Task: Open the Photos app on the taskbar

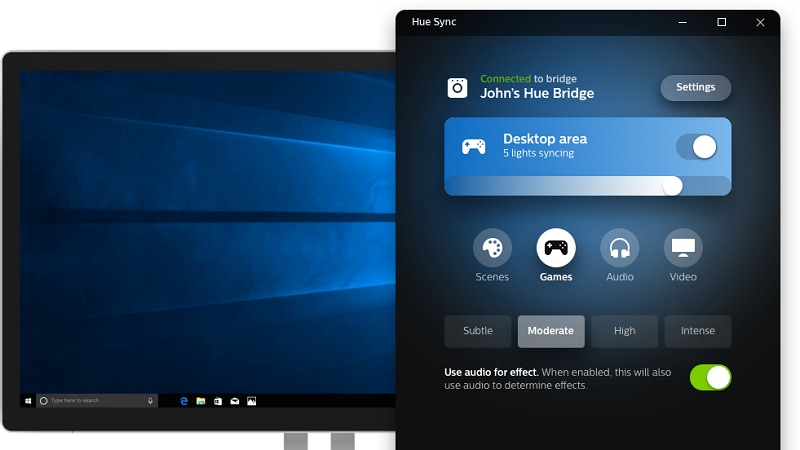Action: click(252, 401)
